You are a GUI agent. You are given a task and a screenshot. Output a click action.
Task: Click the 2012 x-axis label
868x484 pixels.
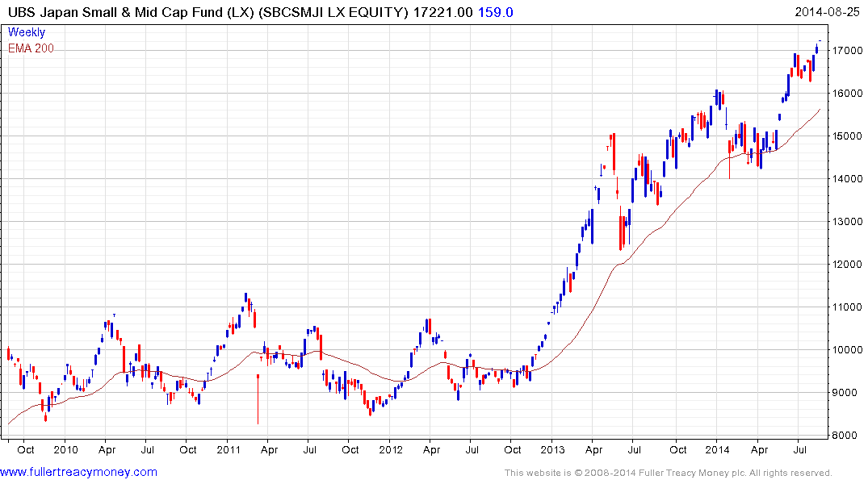[x=391, y=449]
